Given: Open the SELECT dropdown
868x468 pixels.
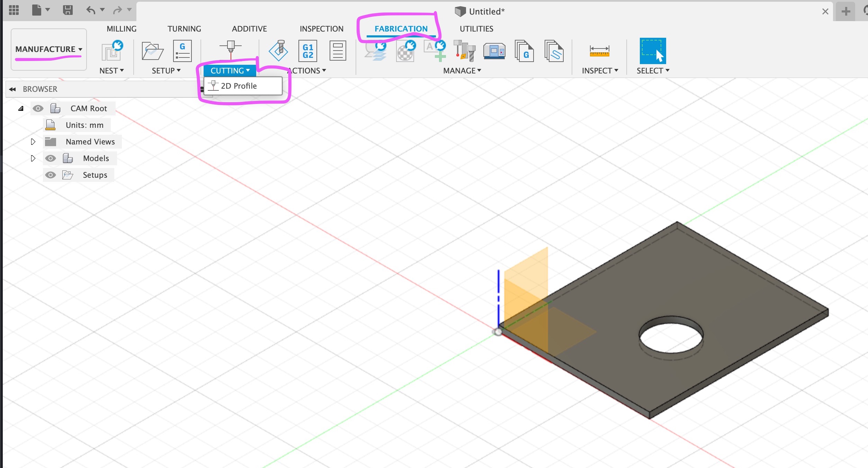Looking at the screenshot, I should tap(653, 71).
